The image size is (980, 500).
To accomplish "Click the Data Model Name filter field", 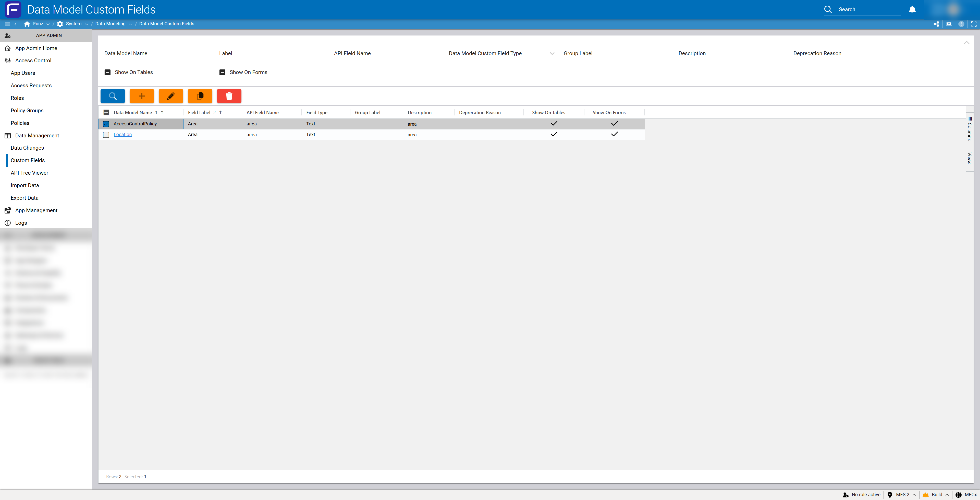I will point(159,53).
